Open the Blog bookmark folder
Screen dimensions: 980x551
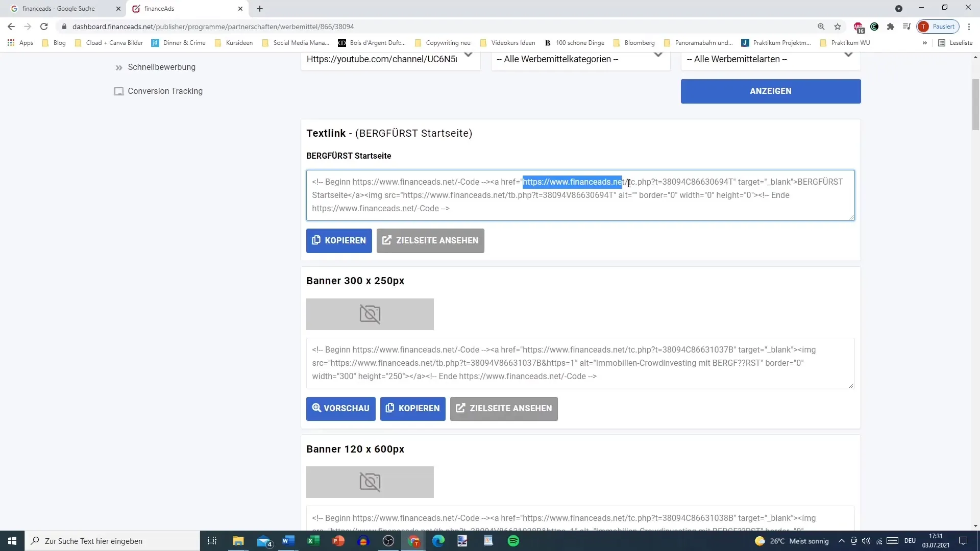(54, 43)
